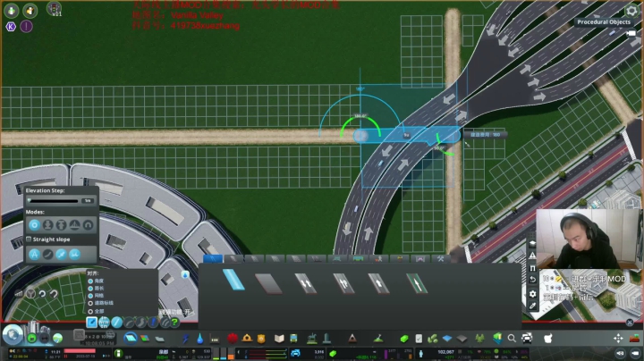Image resolution: width=644 pixels, height=361 pixels.
Task: Select the blue highlighted road in the panel
Action: pyautogui.click(x=233, y=280)
